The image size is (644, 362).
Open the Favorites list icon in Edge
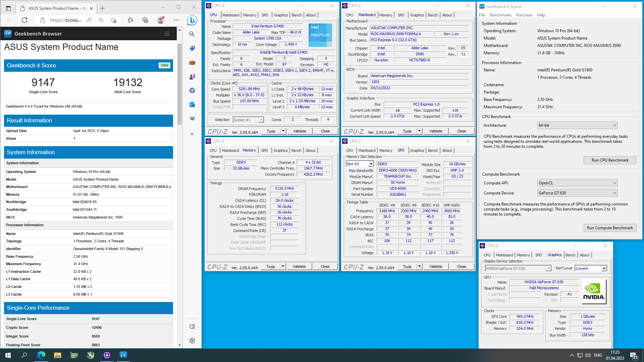130,20
